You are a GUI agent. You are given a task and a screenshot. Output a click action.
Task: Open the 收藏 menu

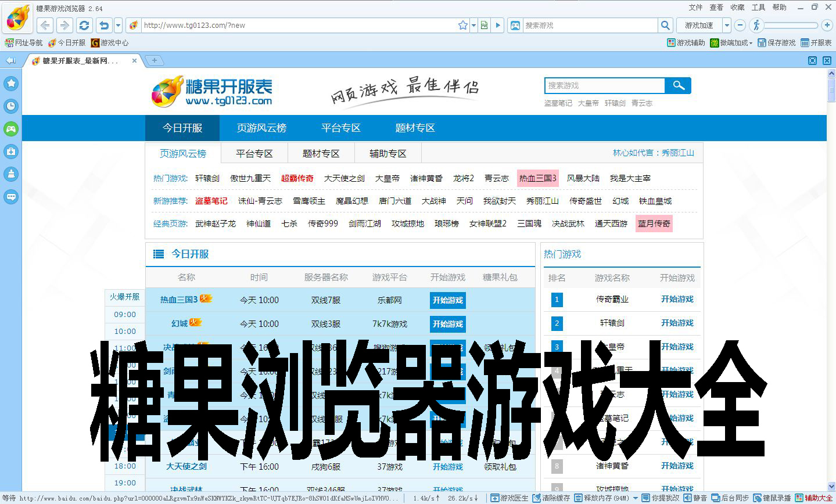tap(737, 7)
